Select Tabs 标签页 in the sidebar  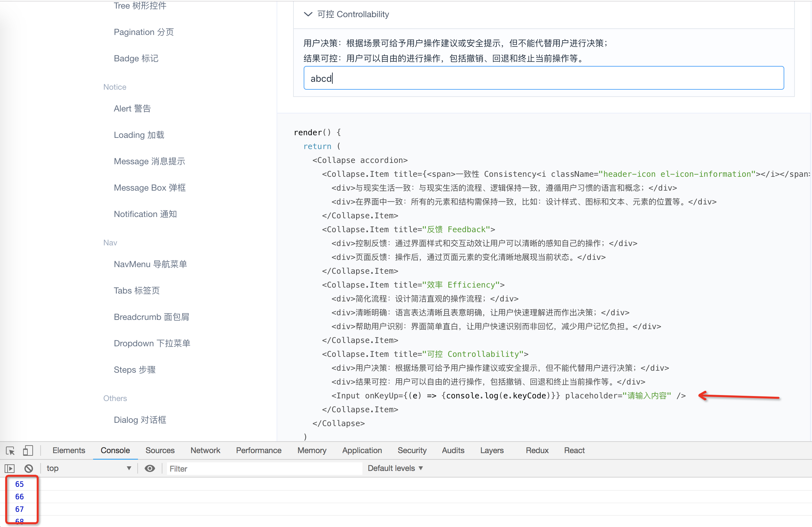click(136, 291)
